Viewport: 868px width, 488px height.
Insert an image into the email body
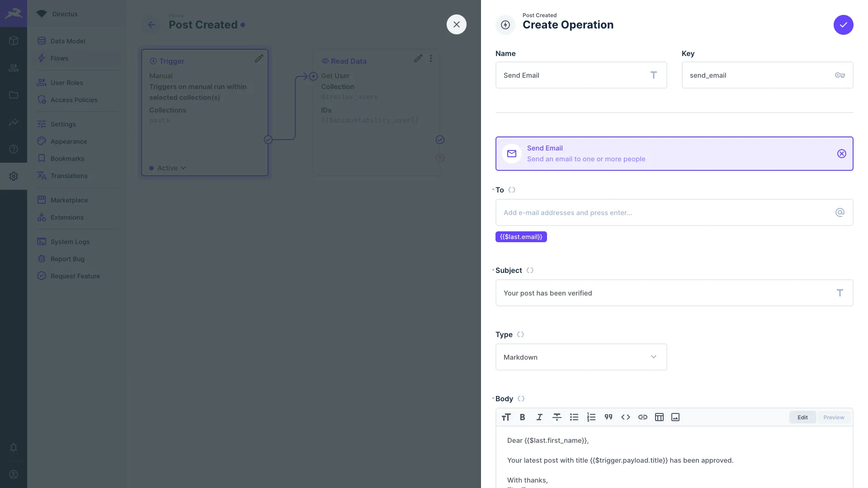(x=675, y=417)
